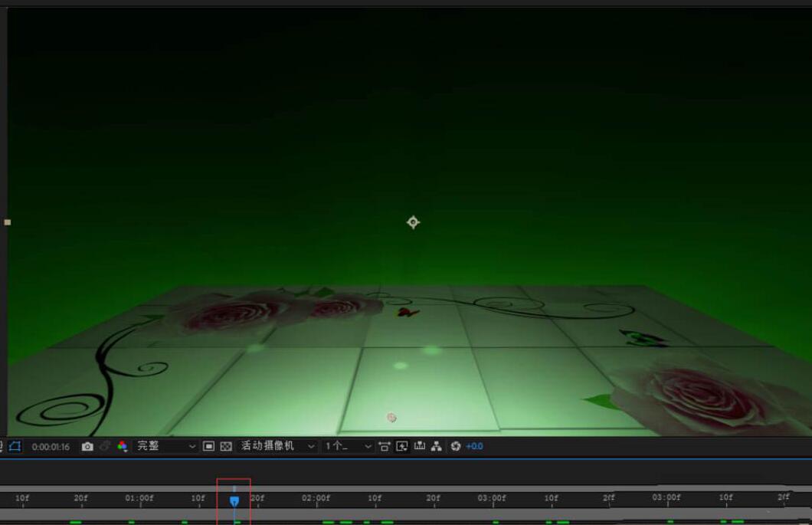Image resolution: width=812 pixels, height=525 pixels.
Task: Toggle mask and shape path visibility icon
Action: (x=15, y=446)
